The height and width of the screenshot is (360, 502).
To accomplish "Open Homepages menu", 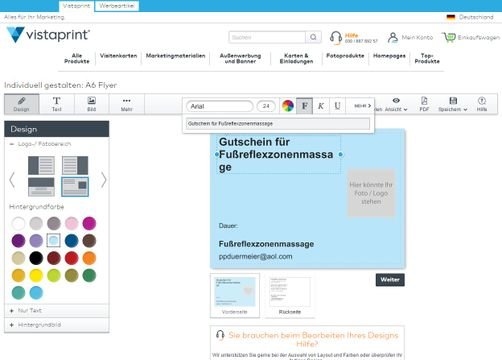I will coord(389,56).
